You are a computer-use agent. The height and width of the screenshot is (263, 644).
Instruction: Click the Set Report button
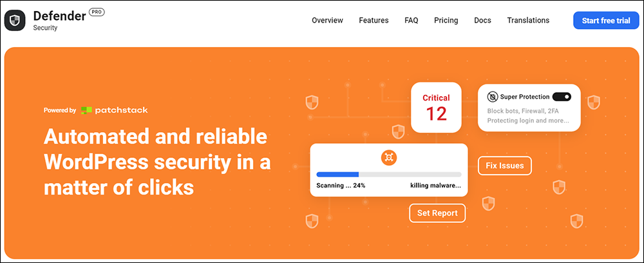click(x=437, y=213)
